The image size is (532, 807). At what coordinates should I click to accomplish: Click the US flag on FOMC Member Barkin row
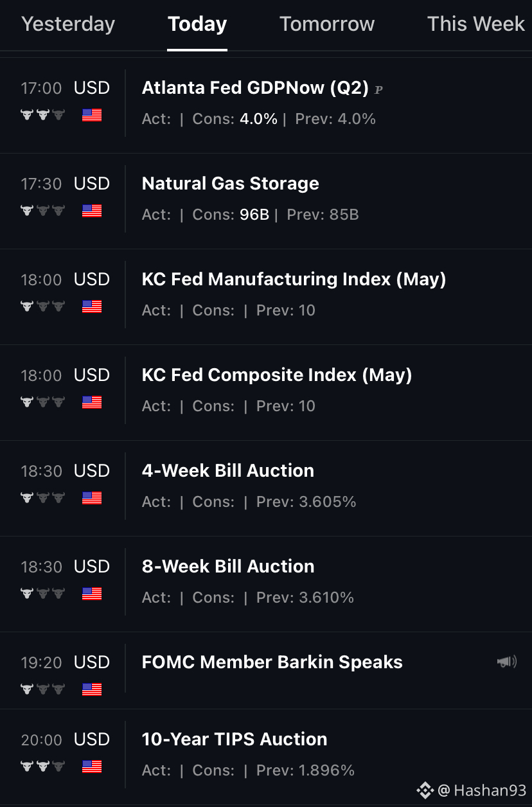92,690
